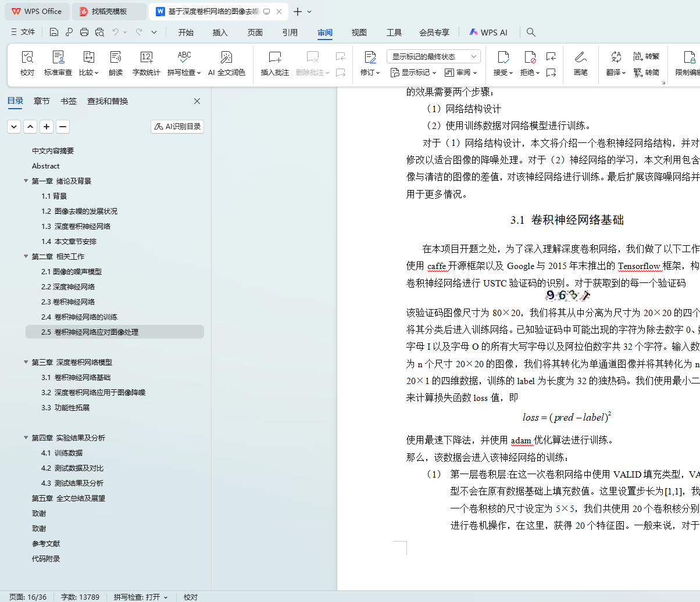700x602 pixels.
Task: Close the navigation pane with X
Action: (x=197, y=101)
